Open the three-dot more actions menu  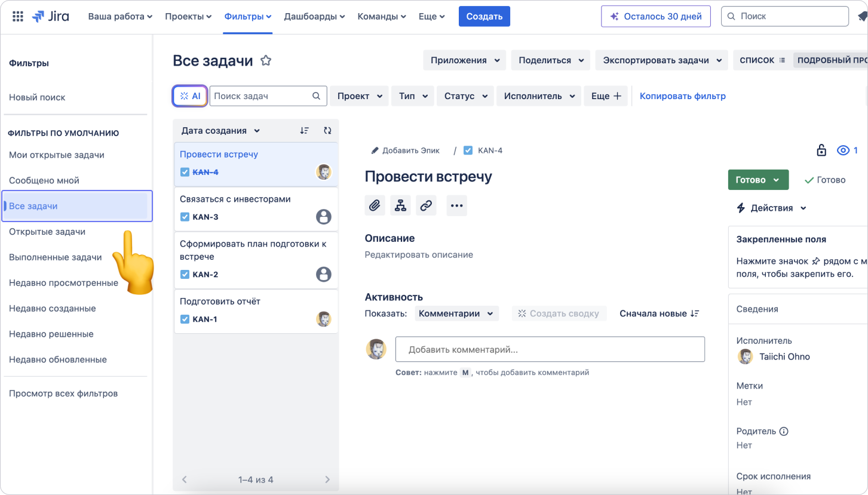(456, 205)
